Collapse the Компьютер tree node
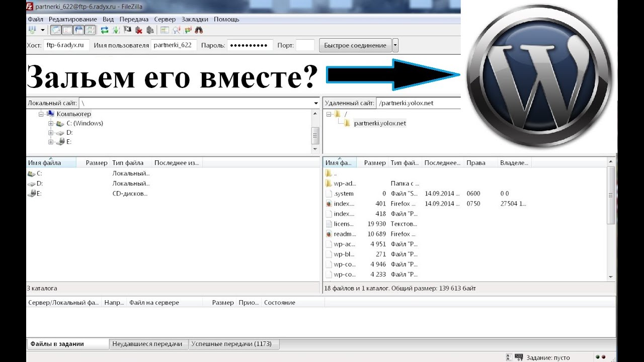Image resolution: width=644 pixels, height=362 pixels. click(x=41, y=114)
